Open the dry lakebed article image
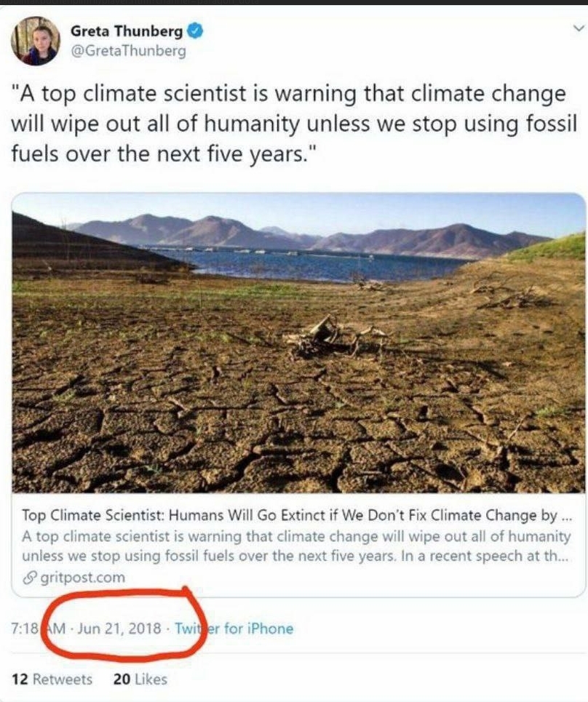This screenshot has width=588, height=702. [298, 343]
